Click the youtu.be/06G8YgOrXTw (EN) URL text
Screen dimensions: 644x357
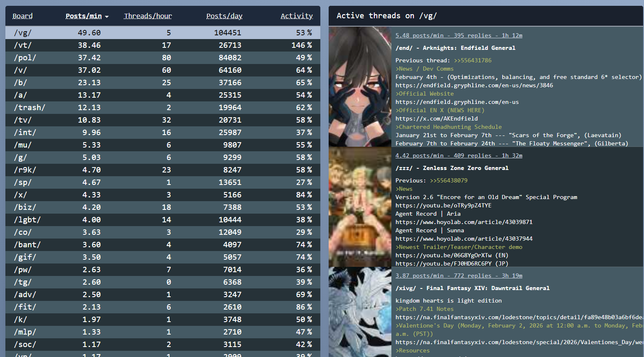click(x=452, y=255)
